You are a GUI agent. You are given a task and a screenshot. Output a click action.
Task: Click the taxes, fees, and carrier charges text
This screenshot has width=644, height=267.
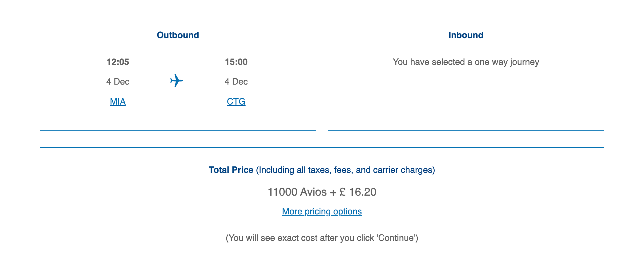click(x=345, y=170)
